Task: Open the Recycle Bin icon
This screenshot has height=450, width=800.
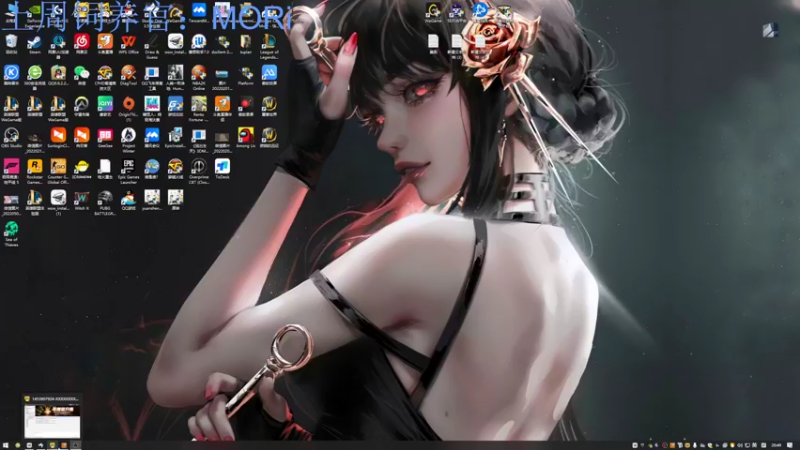Action: [x=11, y=44]
